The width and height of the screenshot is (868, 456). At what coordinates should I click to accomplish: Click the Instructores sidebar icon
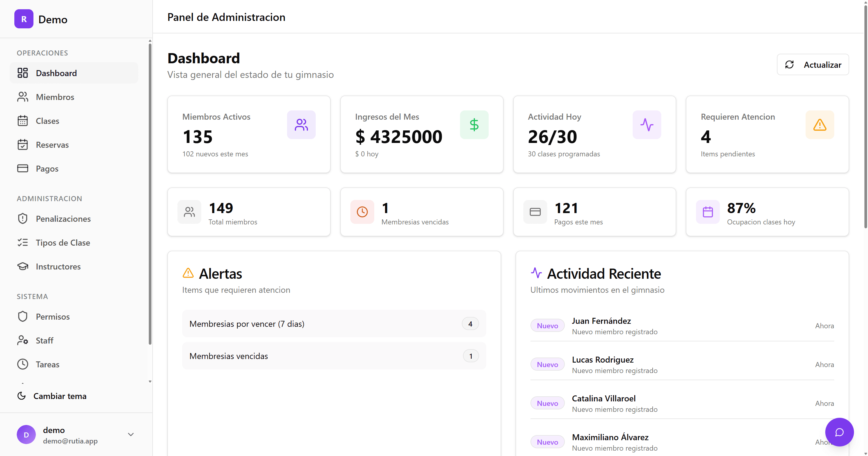click(23, 266)
